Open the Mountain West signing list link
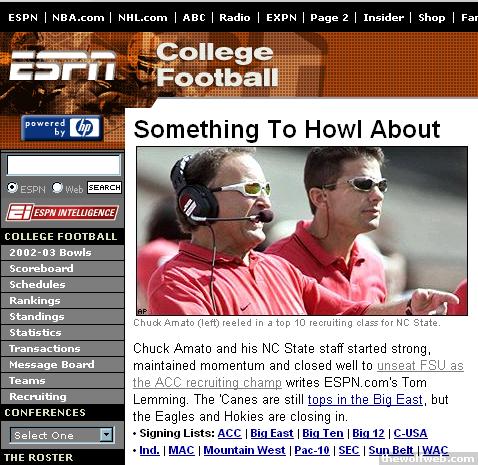Image resolution: width=478 pixels, height=465 pixels. click(244, 450)
